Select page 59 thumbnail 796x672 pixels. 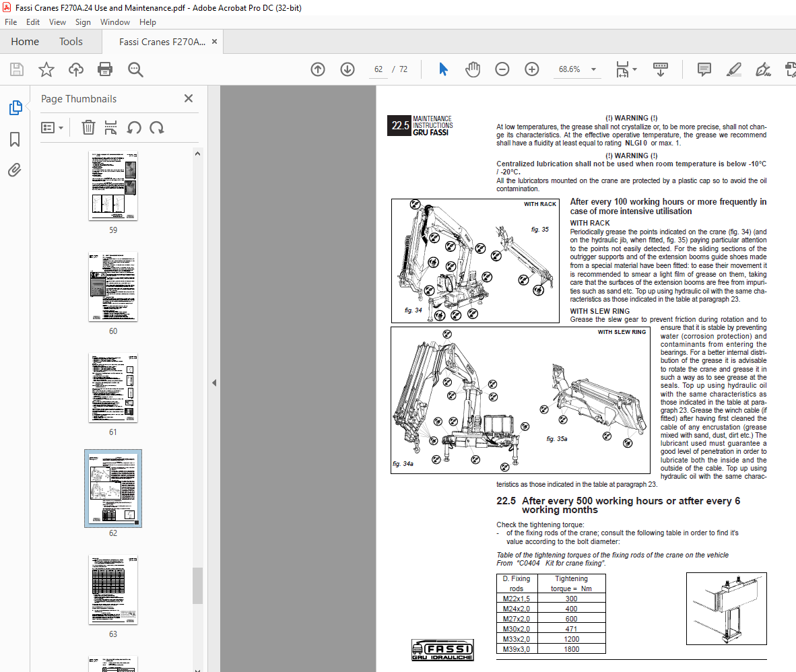(112, 185)
